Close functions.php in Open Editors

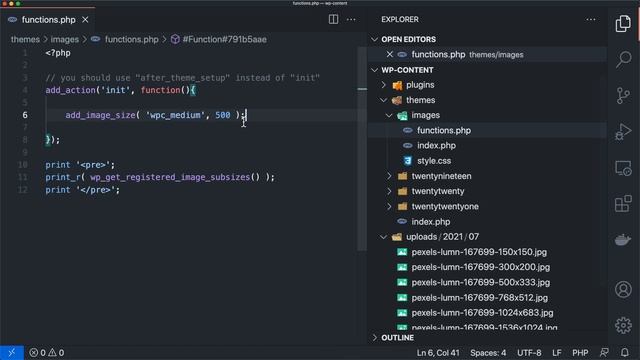tap(389, 54)
